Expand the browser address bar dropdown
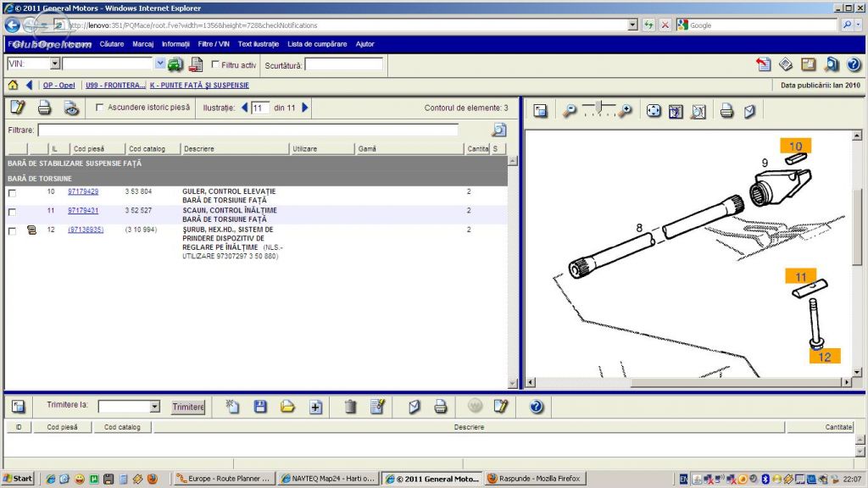Viewport: 868px width, 488px height. pyautogui.click(x=632, y=25)
